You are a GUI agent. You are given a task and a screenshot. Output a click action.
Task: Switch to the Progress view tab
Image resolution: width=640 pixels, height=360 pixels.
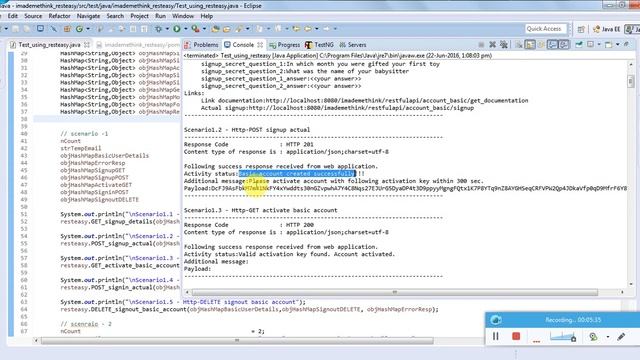284,44
